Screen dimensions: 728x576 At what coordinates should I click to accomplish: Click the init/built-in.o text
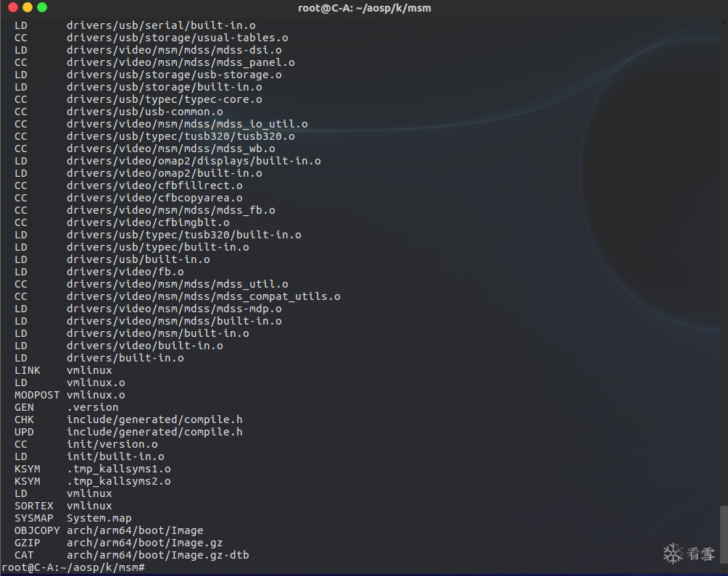(115, 456)
